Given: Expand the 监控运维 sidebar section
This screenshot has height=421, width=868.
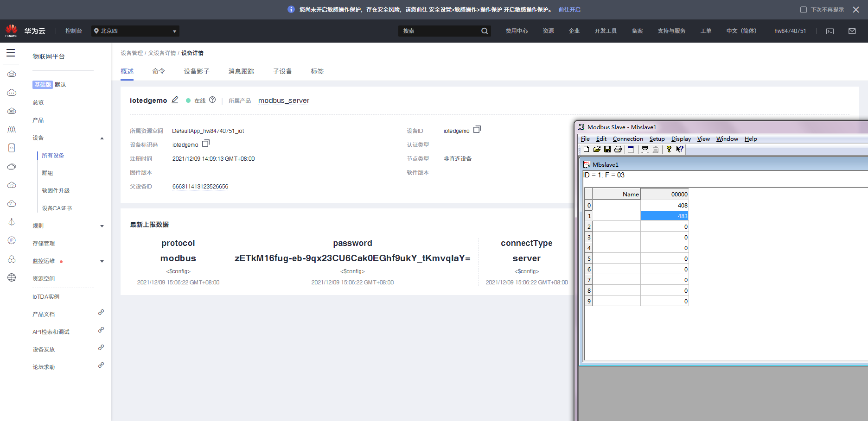Looking at the screenshot, I should click(x=102, y=261).
